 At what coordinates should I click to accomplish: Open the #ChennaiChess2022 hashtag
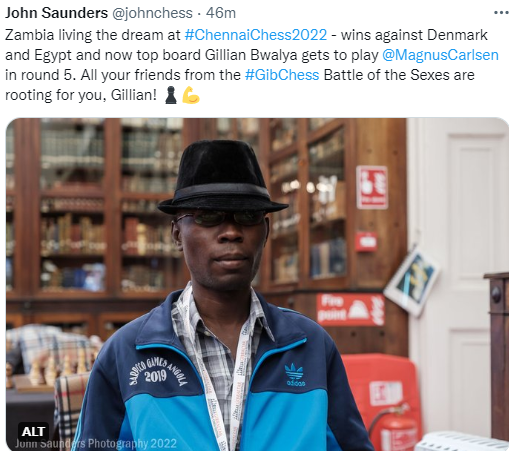(256, 35)
